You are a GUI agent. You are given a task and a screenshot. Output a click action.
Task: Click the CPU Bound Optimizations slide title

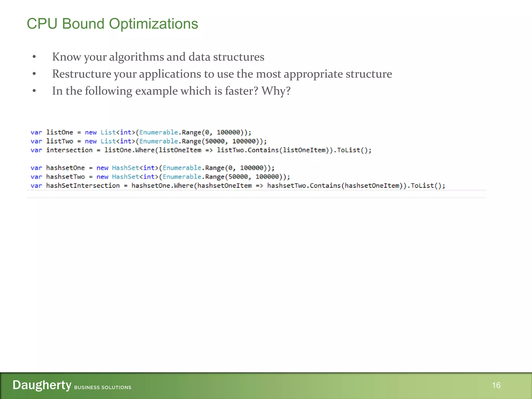click(x=112, y=24)
